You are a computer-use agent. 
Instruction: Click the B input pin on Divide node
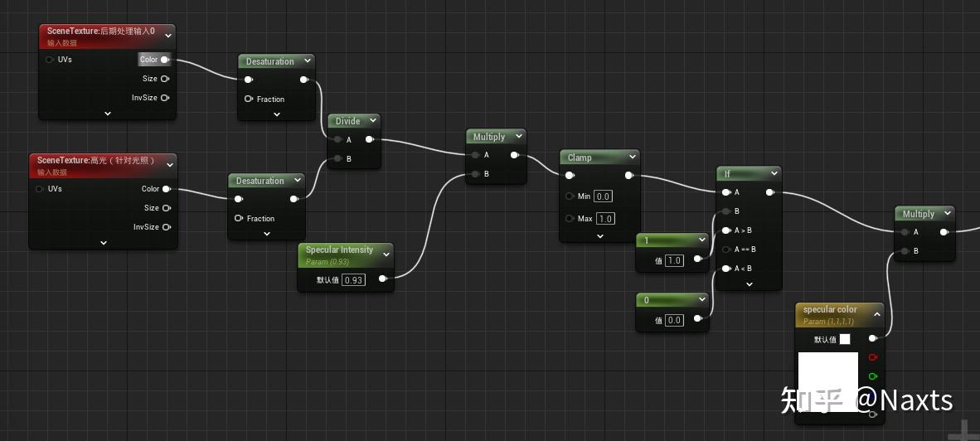pos(338,158)
